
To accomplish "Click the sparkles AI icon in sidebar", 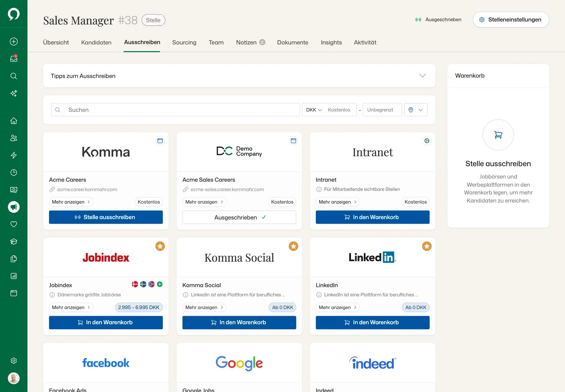I will point(14,93).
